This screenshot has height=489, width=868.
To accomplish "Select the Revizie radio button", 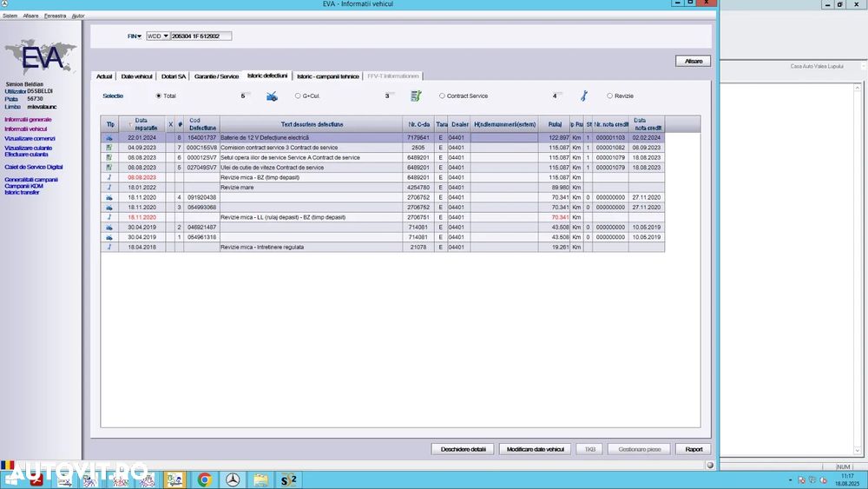I will 609,96.
